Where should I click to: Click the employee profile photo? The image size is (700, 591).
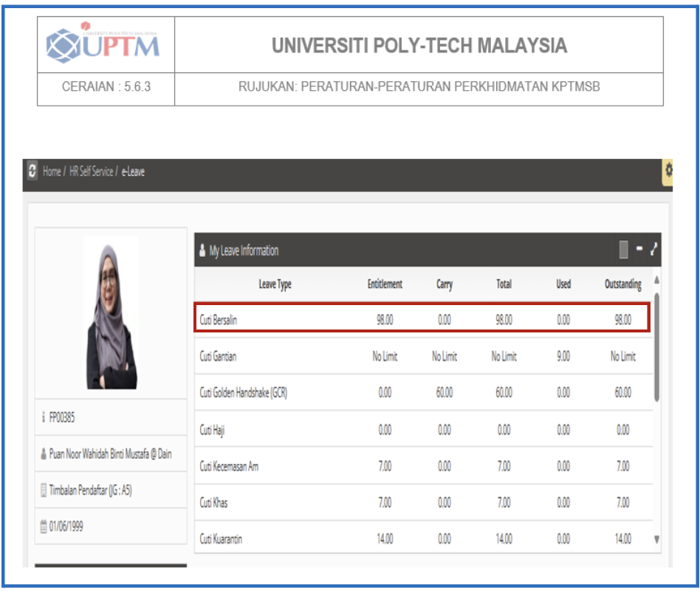click(x=111, y=314)
